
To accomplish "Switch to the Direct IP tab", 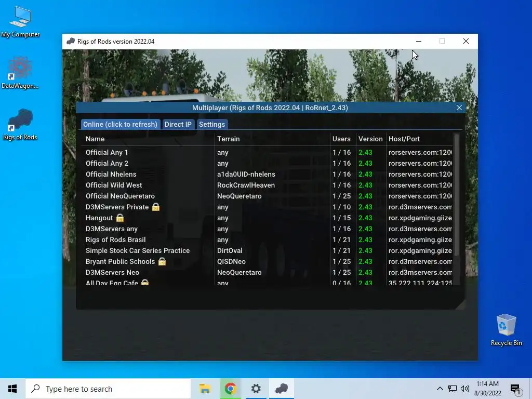I will click(x=178, y=124).
